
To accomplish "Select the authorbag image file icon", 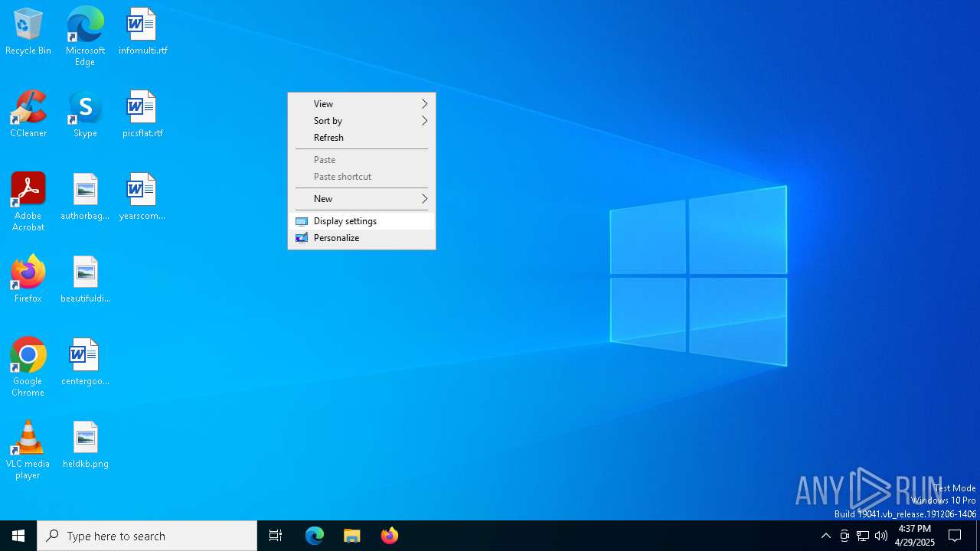I will pos(85,197).
